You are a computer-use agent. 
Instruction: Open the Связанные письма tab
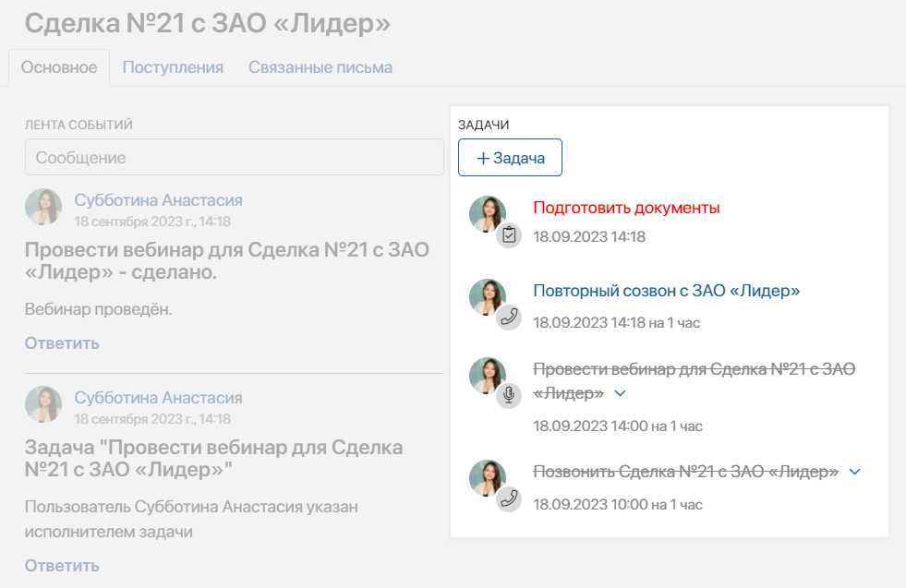(x=320, y=67)
